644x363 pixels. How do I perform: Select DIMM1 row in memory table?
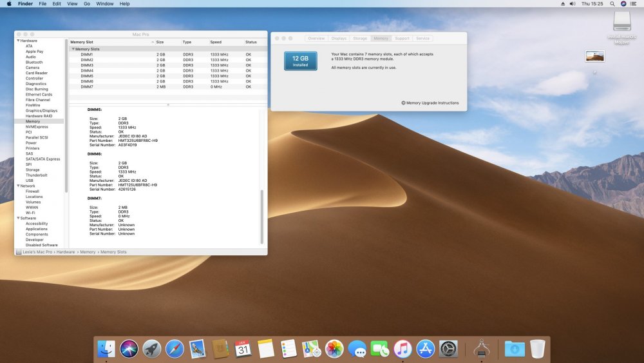(168, 54)
